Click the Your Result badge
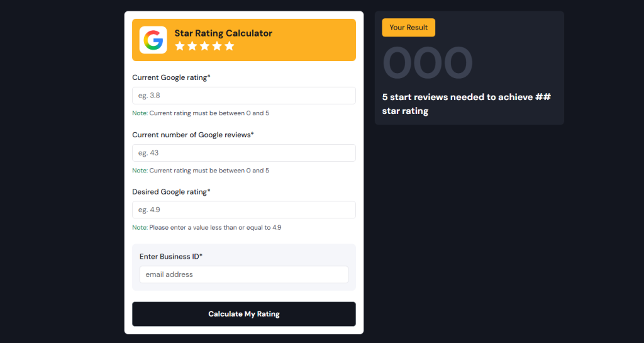 [408, 28]
